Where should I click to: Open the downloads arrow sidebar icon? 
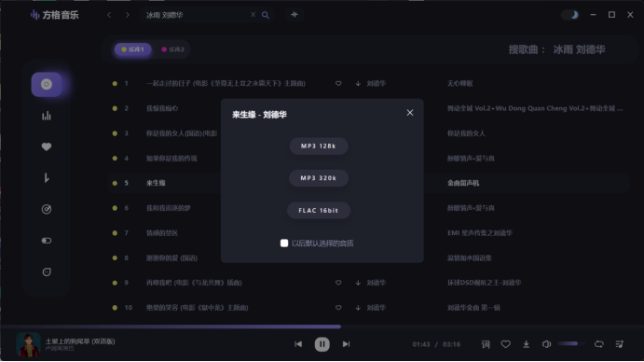tap(47, 177)
